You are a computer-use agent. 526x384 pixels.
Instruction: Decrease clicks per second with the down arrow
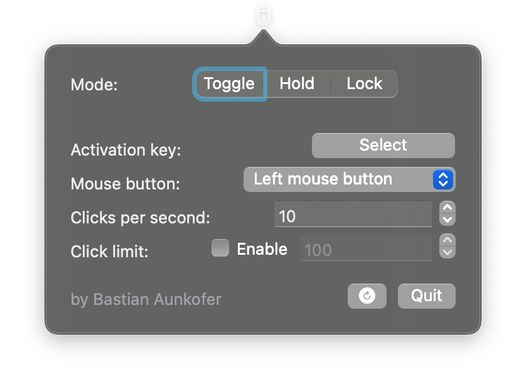pos(447,220)
